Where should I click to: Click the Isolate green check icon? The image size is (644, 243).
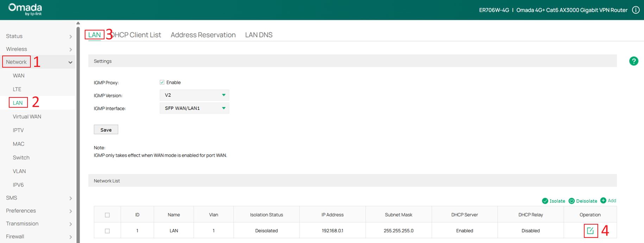(545, 201)
